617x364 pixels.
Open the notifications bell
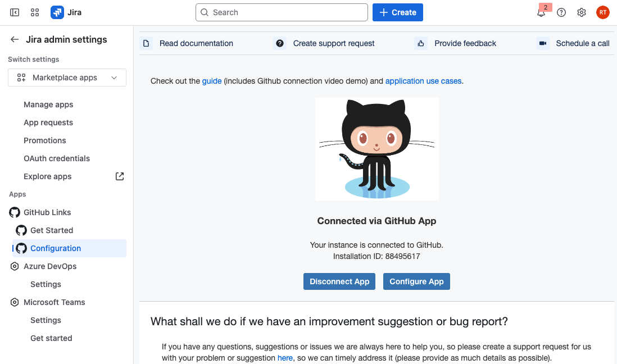coord(541,13)
